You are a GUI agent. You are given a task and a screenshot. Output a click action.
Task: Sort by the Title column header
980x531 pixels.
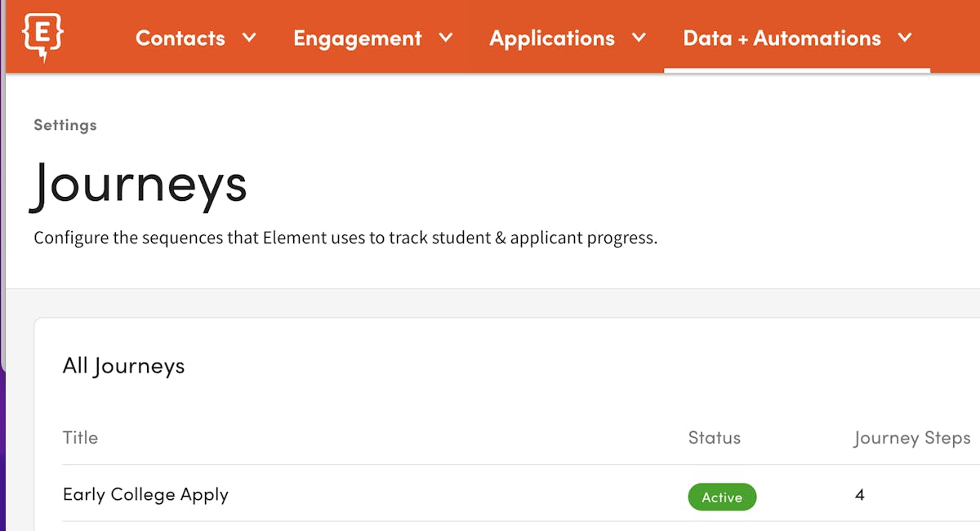[80, 438]
